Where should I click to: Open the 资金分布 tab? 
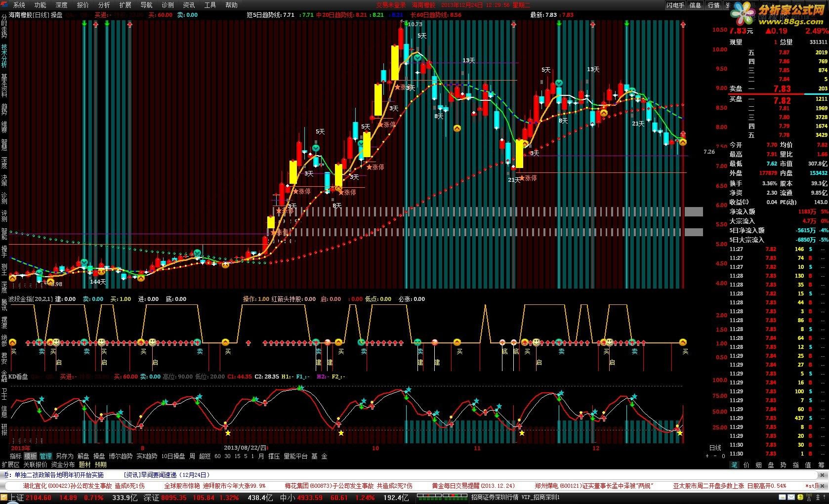pyautogui.click(x=63, y=464)
